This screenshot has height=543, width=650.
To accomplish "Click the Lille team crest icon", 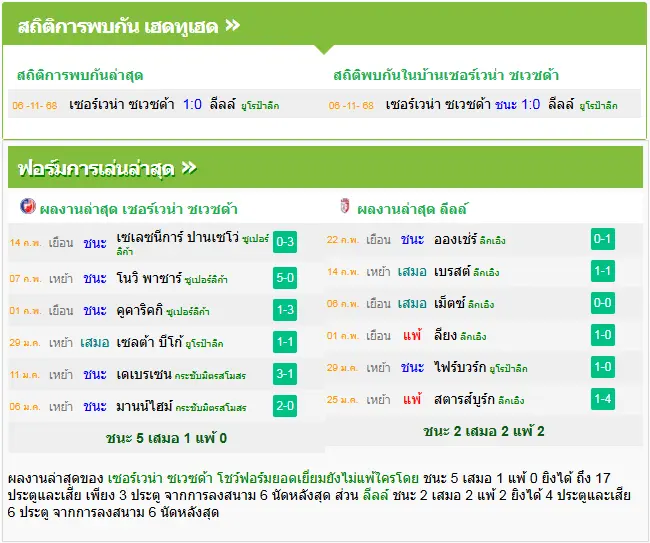I will 345,206.
